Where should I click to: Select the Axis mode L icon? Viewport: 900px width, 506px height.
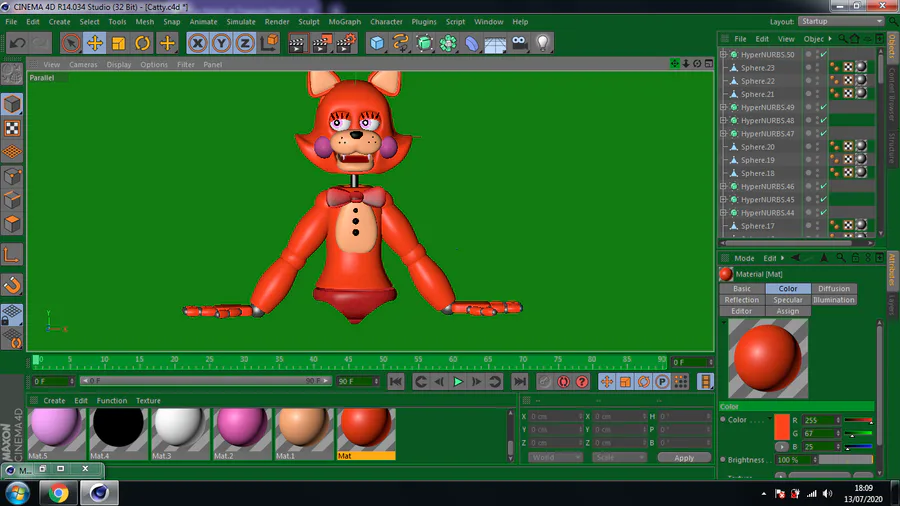pyautogui.click(x=12, y=254)
